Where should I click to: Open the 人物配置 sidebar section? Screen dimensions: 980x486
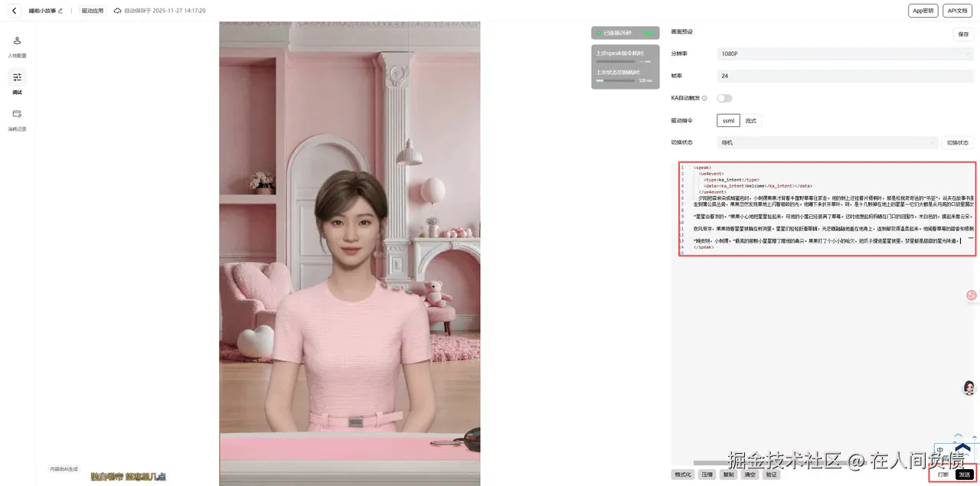point(17,46)
